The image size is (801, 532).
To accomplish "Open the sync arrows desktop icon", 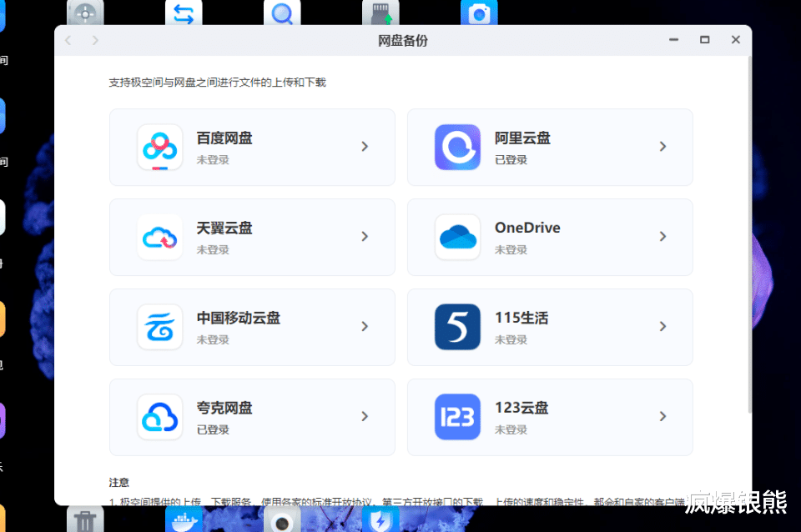I will pyautogui.click(x=184, y=13).
